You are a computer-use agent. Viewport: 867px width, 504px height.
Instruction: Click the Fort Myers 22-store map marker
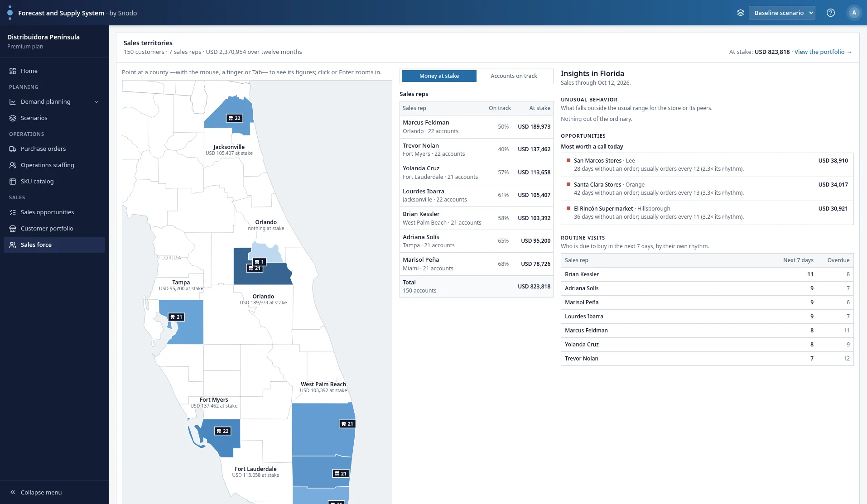[223, 431]
